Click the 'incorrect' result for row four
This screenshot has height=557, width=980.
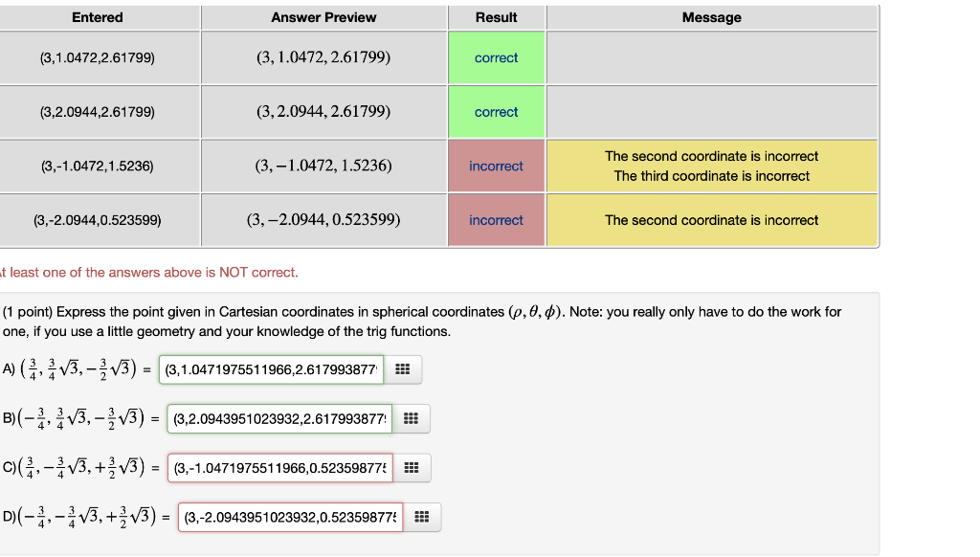[x=496, y=220]
